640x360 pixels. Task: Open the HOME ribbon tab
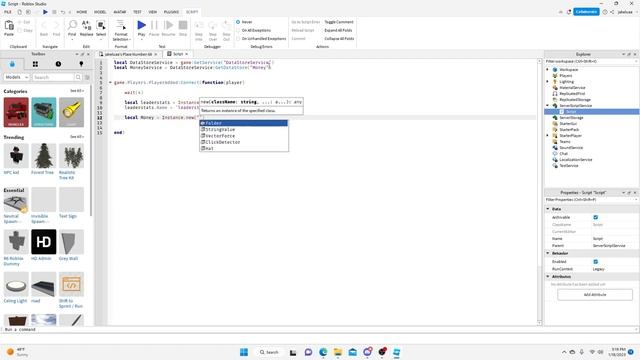pos(82,12)
